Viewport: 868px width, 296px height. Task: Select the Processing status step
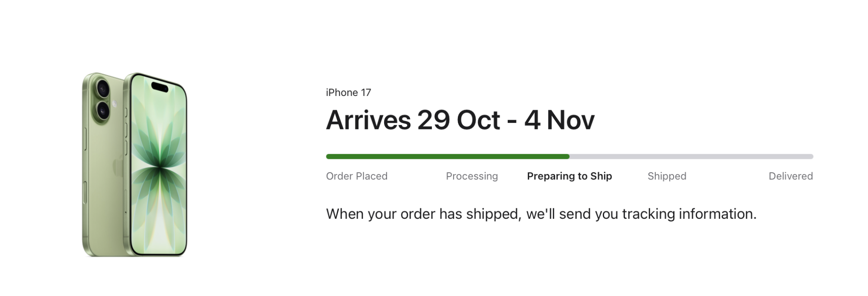(x=472, y=176)
